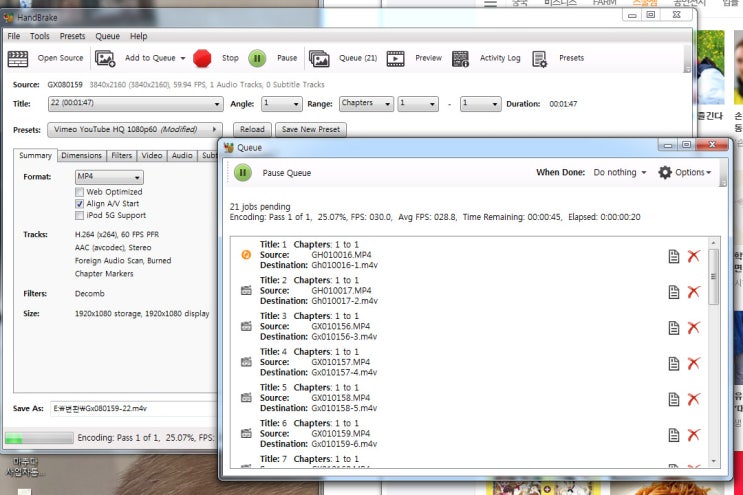The image size is (743, 495).
Task: Open the Tools menu
Action: click(x=39, y=36)
